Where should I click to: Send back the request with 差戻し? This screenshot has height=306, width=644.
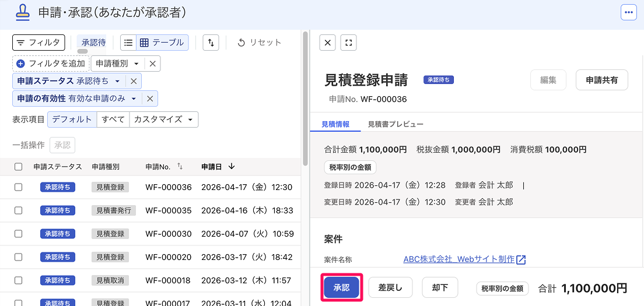(x=390, y=287)
